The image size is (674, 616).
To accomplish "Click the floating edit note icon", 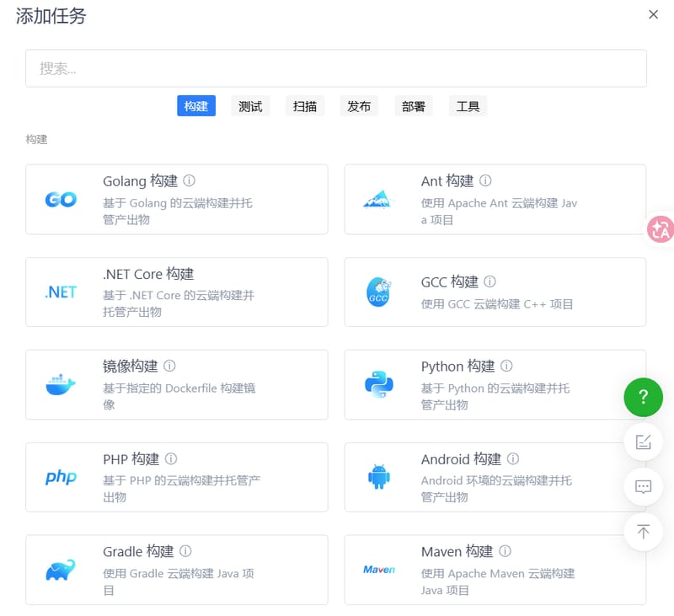I will pos(643,442).
